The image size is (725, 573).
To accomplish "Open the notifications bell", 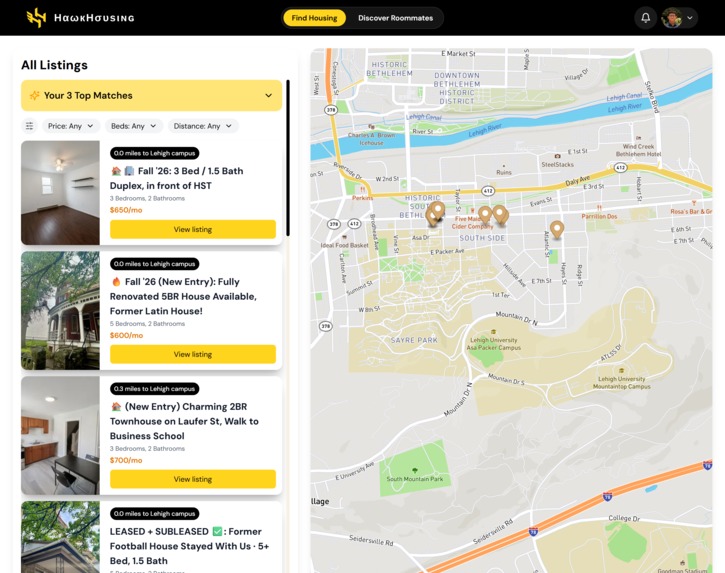I will 645,18.
